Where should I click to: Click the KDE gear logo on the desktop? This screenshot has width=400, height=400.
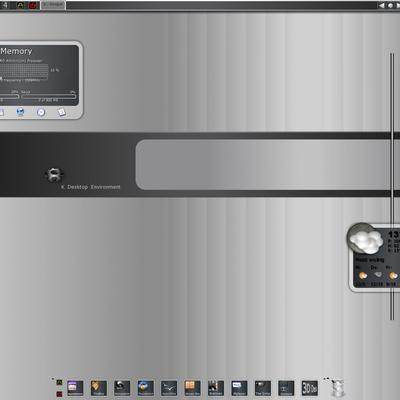click(54, 175)
